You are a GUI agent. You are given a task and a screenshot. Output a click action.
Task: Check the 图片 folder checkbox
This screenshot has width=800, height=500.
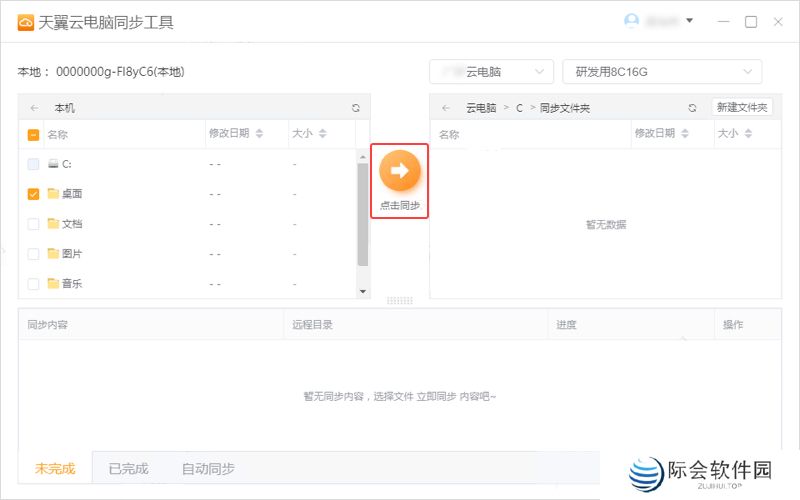33,254
